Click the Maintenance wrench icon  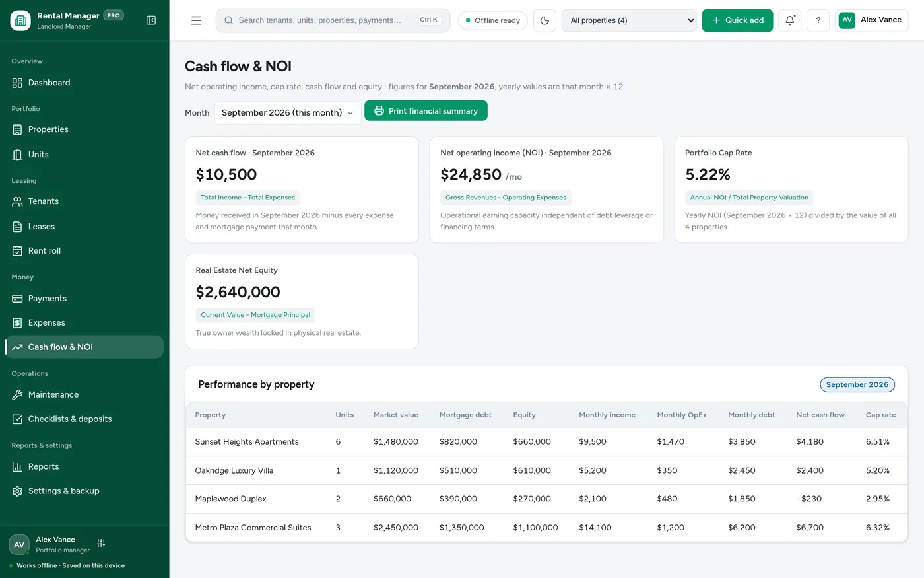[x=17, y=395]
